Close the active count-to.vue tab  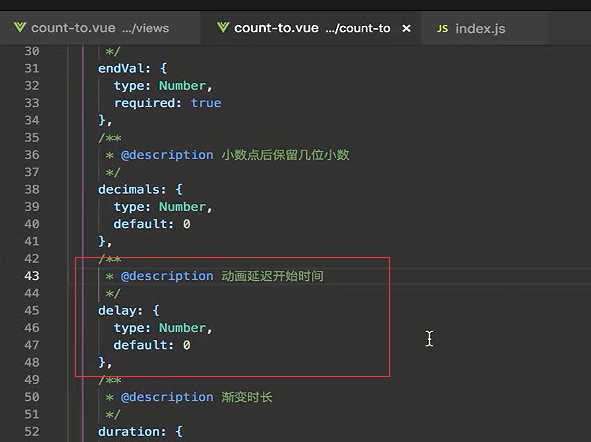[x=406, y=28]
